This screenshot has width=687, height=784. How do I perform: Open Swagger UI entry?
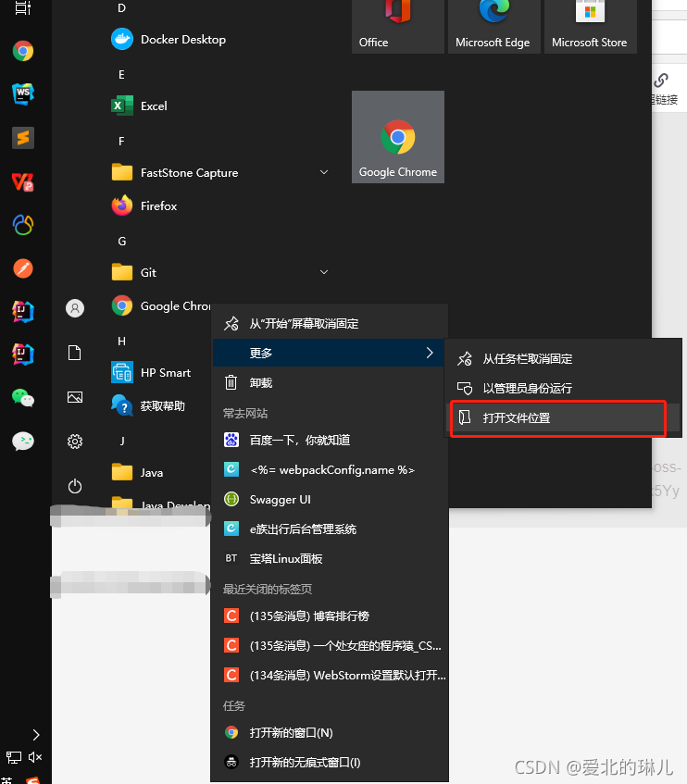pyautogui.click(x=329, y=499)
